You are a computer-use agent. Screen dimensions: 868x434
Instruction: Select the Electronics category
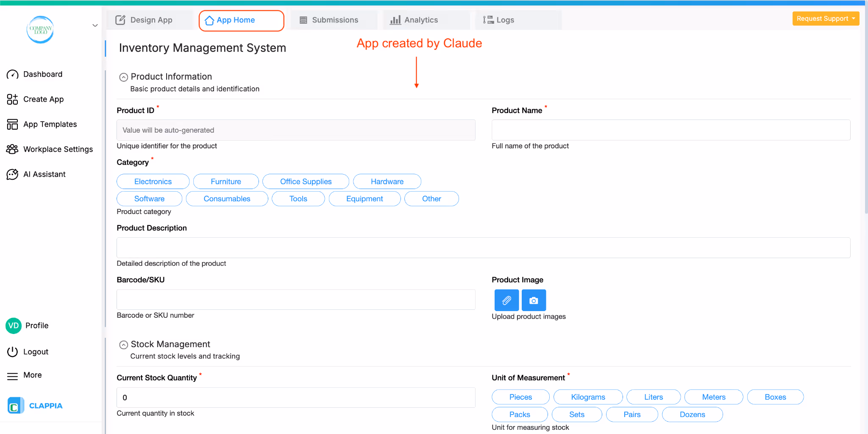pos(153,181)
